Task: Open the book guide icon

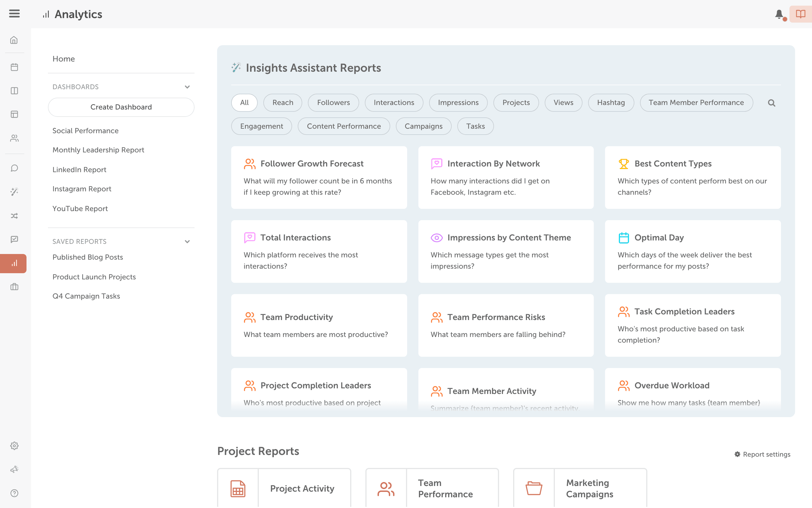Action: (801, 14)
